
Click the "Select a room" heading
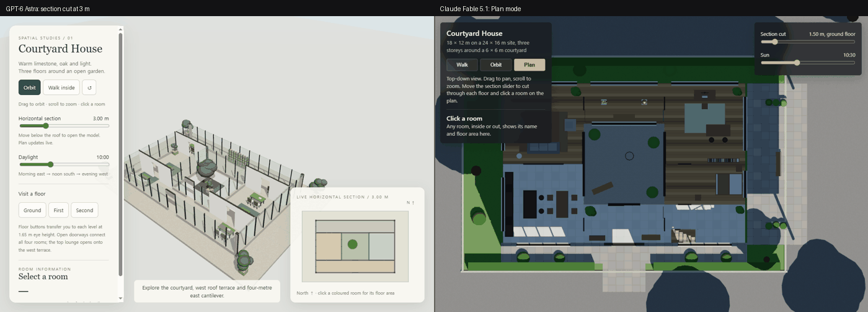[x=43, y=277]
